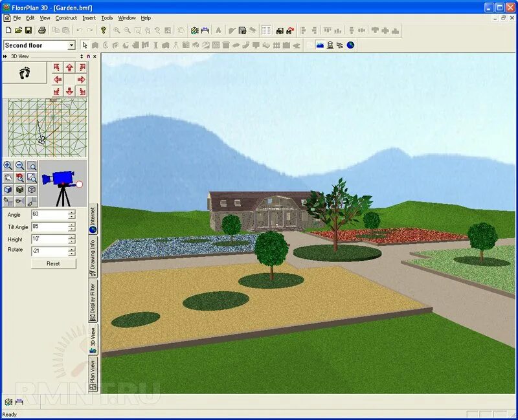Image resolution: width=518 pixels, height=420 pixels.
Task: Click the house in the 3D view
Action: pyautogui.click(x=261, y=212)
